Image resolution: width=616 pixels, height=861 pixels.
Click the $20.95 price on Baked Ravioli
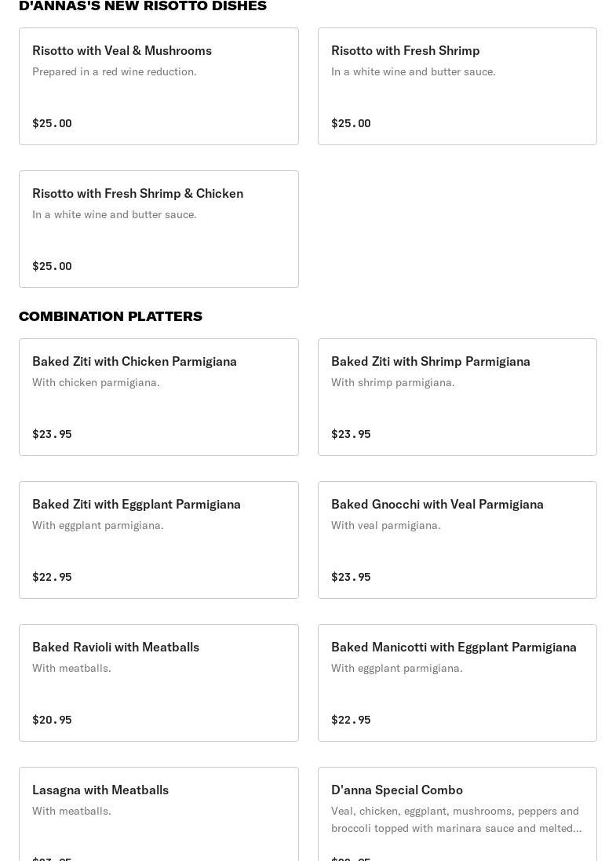click(52, 720)
